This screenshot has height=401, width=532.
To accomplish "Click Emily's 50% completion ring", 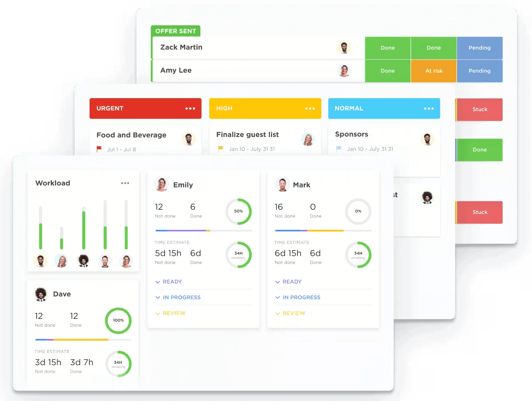I will pos(238,211).
